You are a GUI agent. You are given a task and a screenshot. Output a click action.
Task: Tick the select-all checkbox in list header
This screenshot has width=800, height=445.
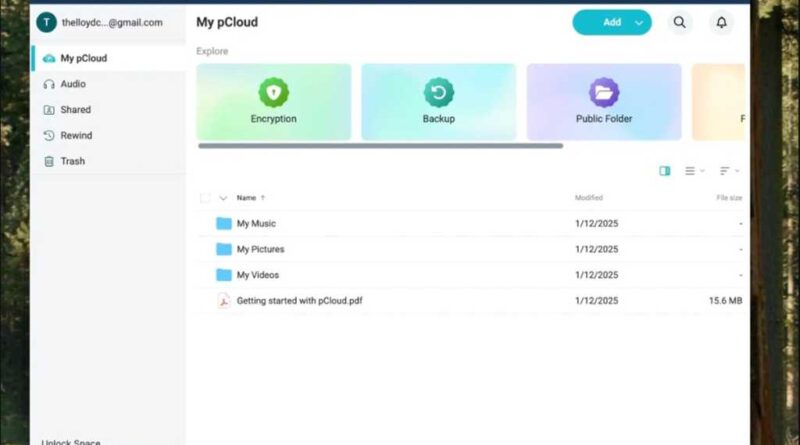point(205,198)
